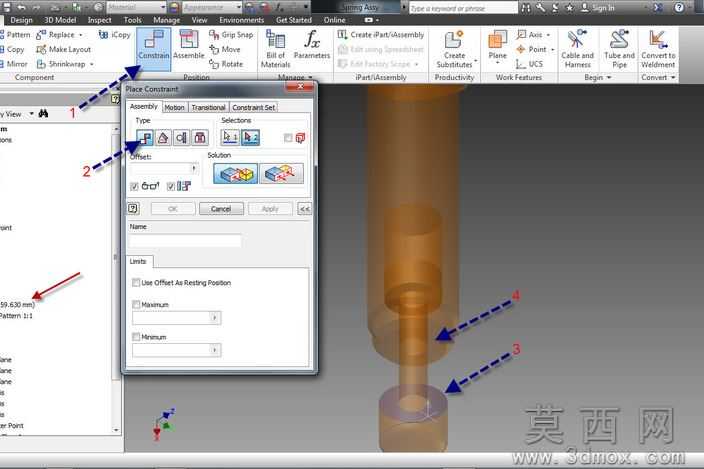Expand Replace tool dropdown arrow
Image resolution: width=704 pixels, height=469 pixels.
click(81, 35)
